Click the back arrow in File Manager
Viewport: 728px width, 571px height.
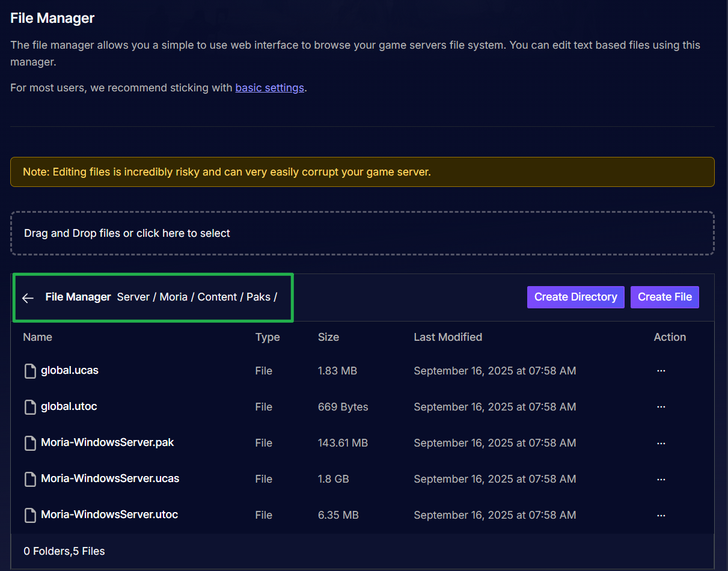coord(28,298)
